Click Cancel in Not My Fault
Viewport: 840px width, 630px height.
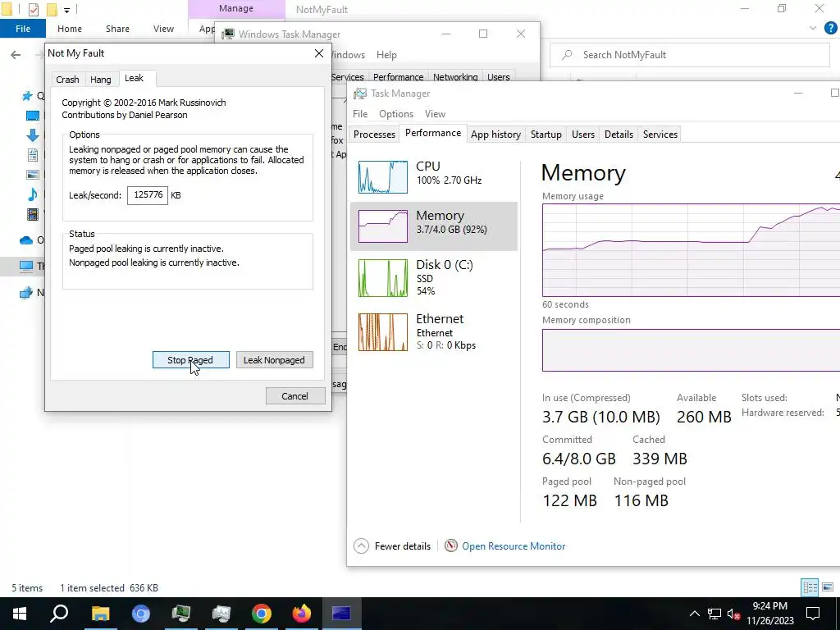tap(295, 396)
